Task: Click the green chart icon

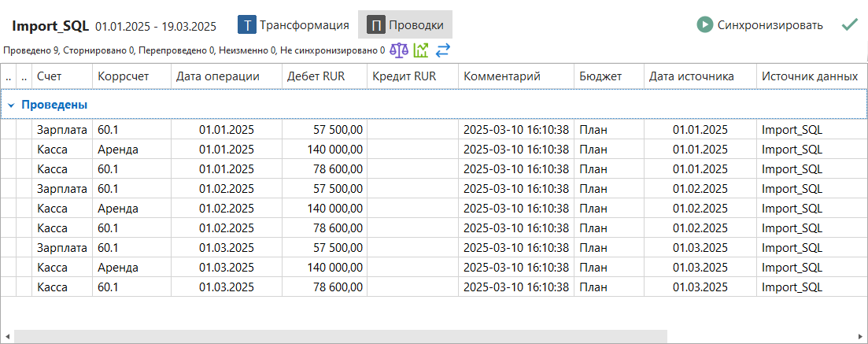Action: (421, 50)
